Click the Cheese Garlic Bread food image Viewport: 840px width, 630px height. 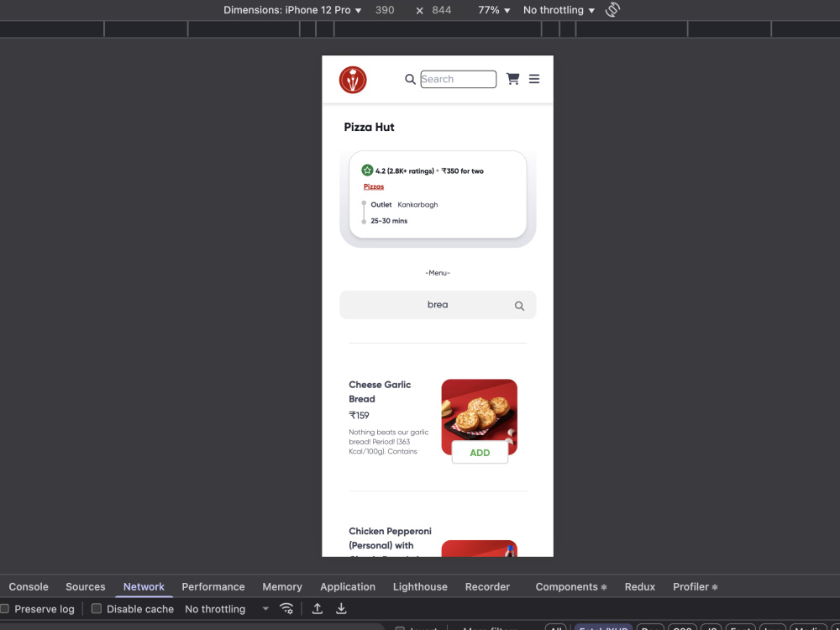480,417
